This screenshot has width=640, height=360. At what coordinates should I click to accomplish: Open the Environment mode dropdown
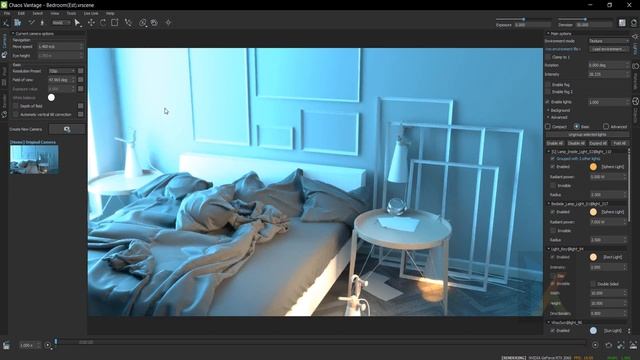point(609,41)
